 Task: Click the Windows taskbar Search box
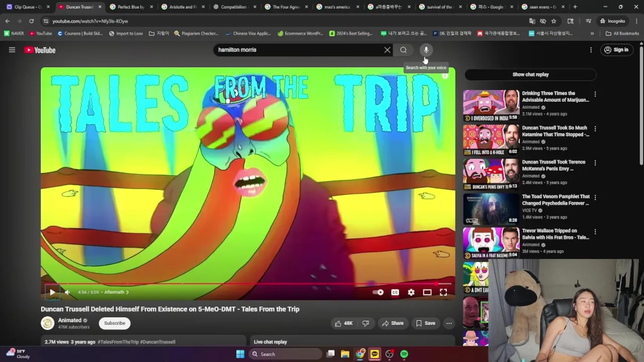[285, 354]
